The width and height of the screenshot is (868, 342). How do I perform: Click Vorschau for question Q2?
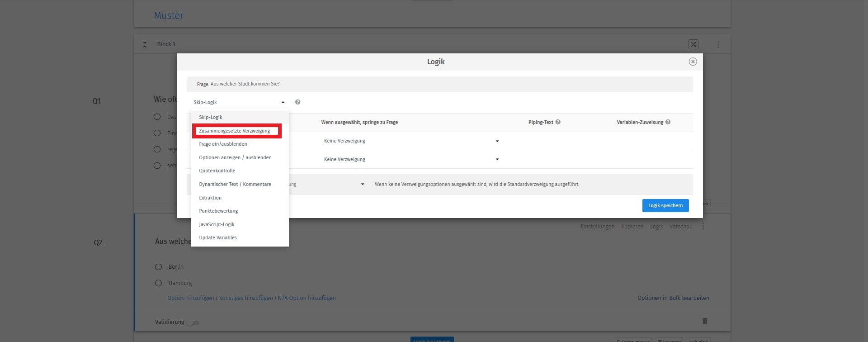coord(681,227)
